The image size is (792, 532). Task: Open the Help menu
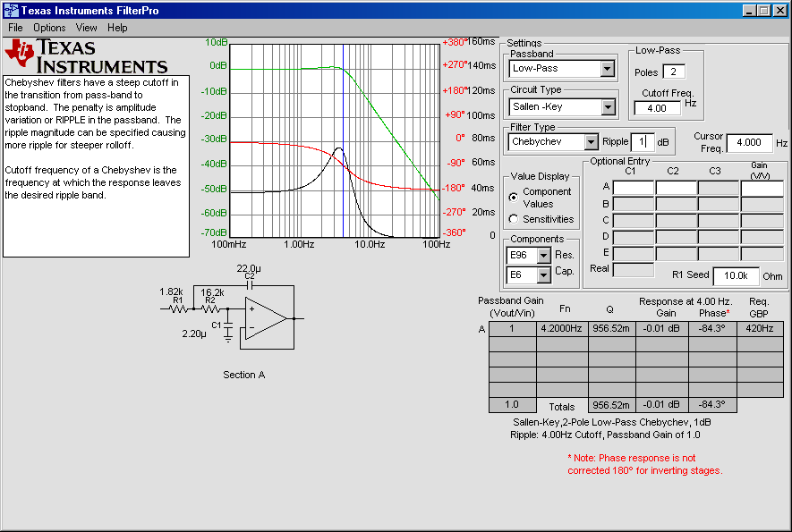click(x=117, y=28)
